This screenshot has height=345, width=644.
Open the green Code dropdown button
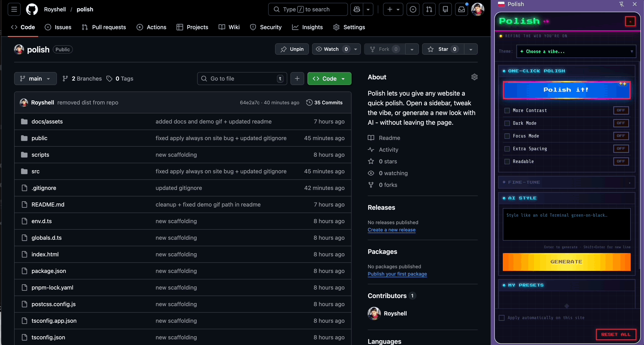[x=329, y=79]
